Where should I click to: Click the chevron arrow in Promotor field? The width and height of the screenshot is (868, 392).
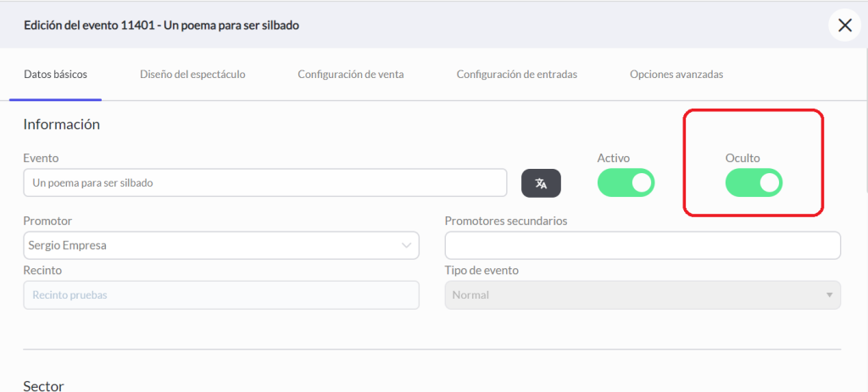point(406,245)
